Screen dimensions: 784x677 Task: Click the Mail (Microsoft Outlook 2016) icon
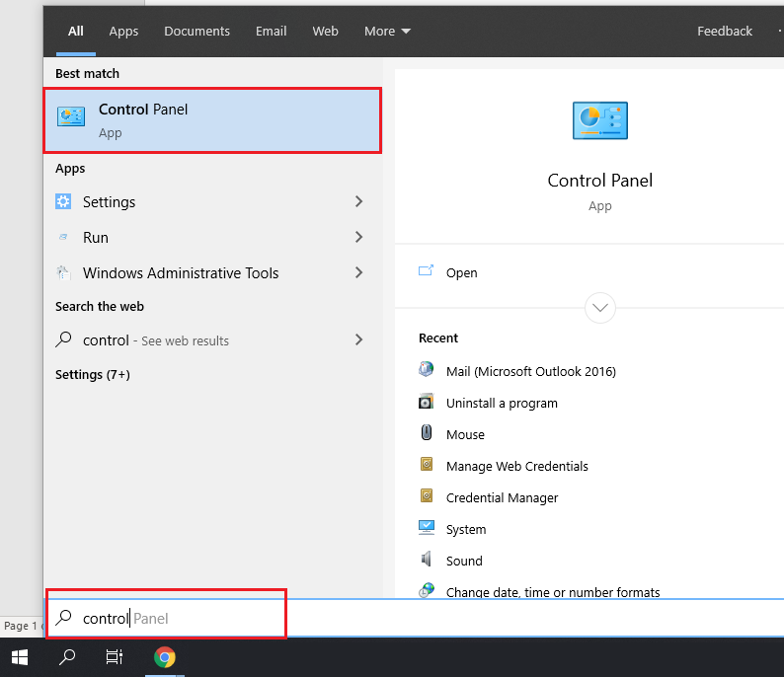426,370
